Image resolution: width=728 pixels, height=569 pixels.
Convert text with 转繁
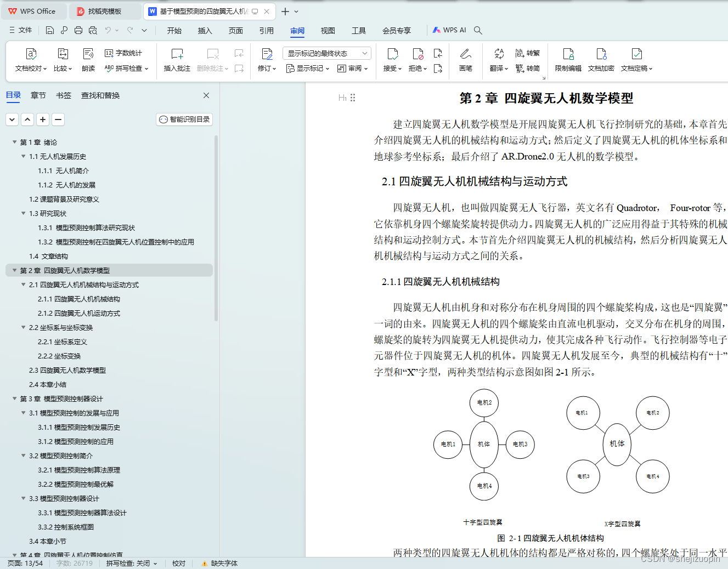pos(528,53)
